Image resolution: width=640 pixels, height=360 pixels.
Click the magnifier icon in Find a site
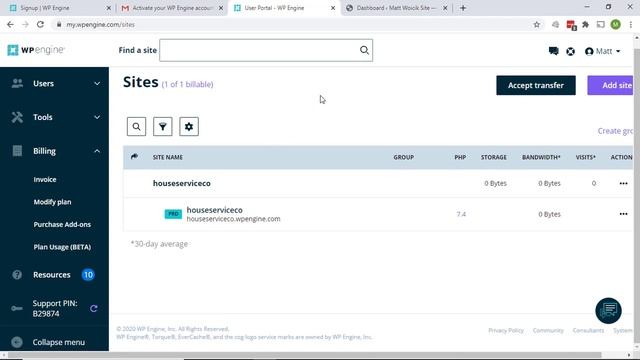364,50
